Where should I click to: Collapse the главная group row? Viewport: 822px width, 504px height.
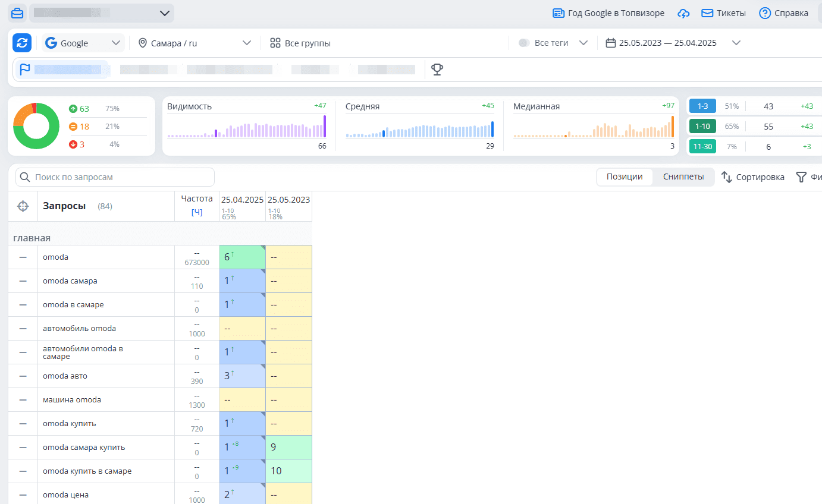pyautogui.click(x=32, y=238)
